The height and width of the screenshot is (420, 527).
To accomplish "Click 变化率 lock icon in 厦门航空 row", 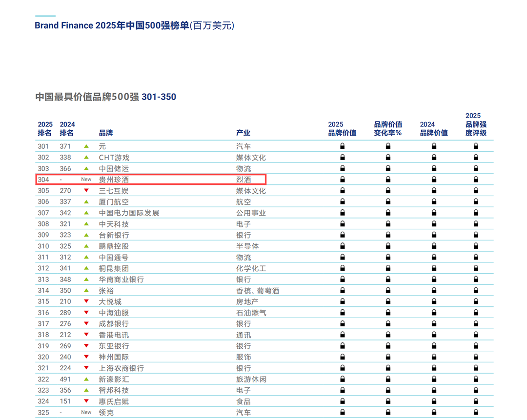I will [388, 201].
